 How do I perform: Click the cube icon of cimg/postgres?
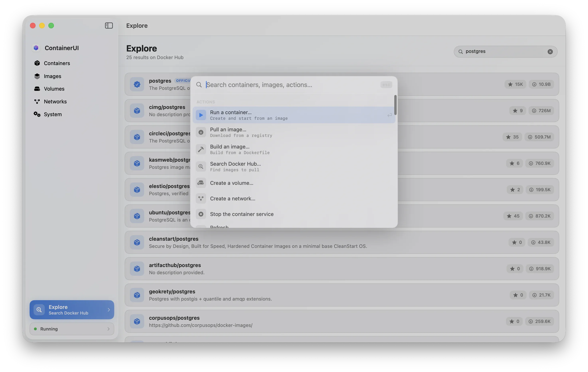137,111
